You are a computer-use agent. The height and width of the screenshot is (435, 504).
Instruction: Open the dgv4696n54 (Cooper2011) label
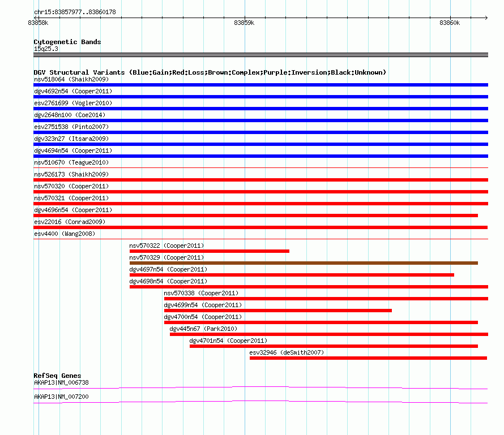(73, 210)
